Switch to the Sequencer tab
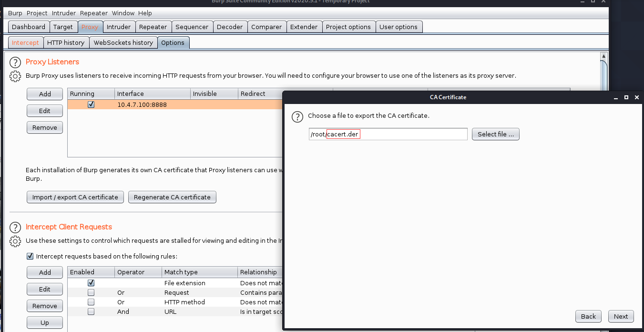The height and width of the screenshot is (332, 644). pos(192,27)
